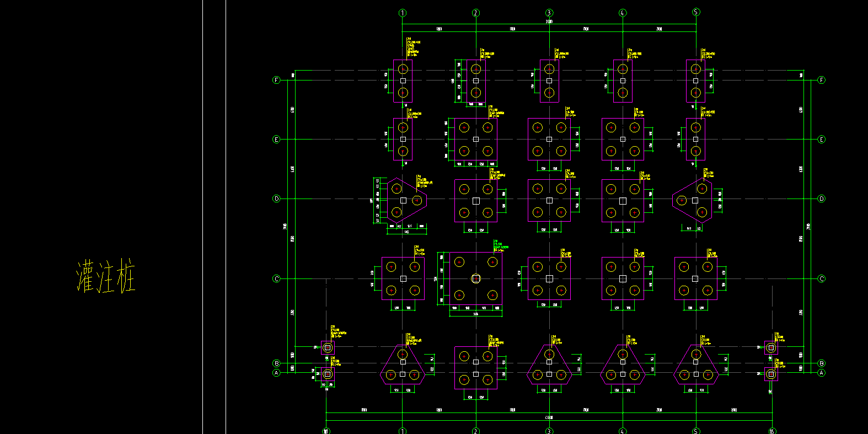Click grid axis bubble 3 at top

(x=549, y=13)
